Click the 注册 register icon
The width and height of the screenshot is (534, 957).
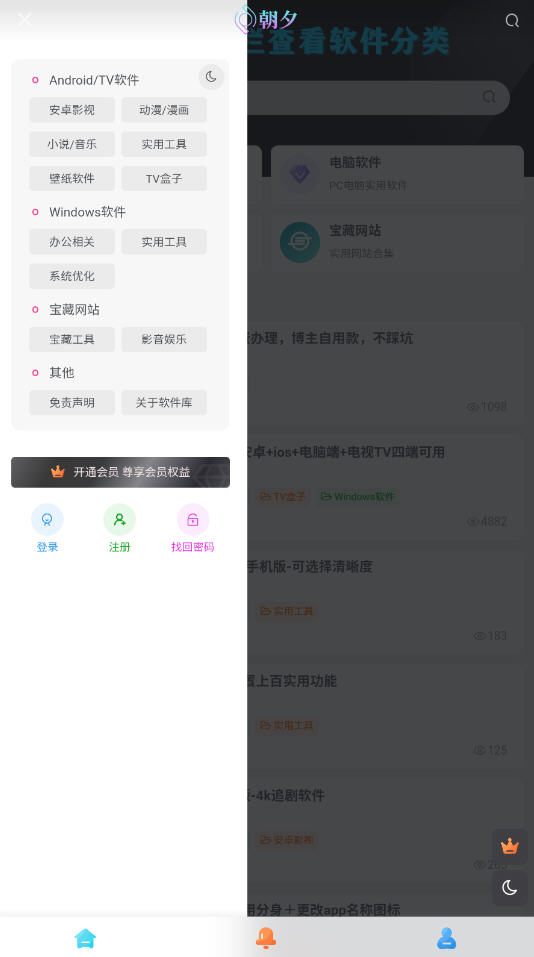click(x=120, y=519)
